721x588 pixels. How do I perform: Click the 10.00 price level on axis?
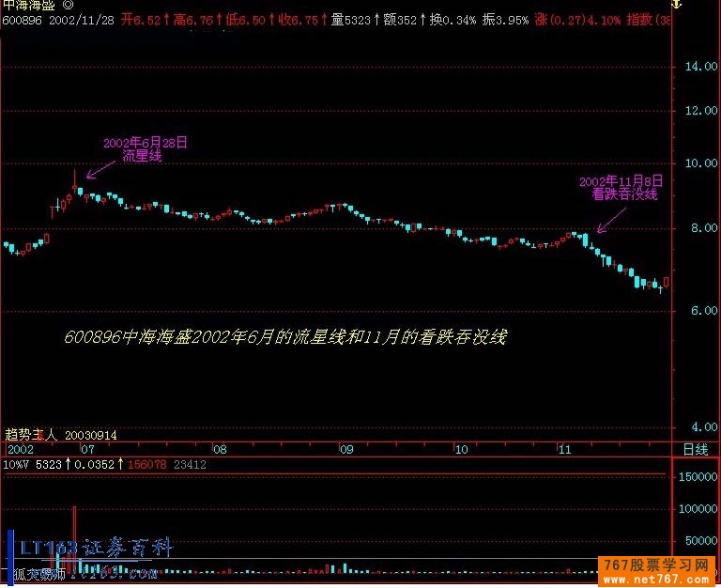point(699,163)
